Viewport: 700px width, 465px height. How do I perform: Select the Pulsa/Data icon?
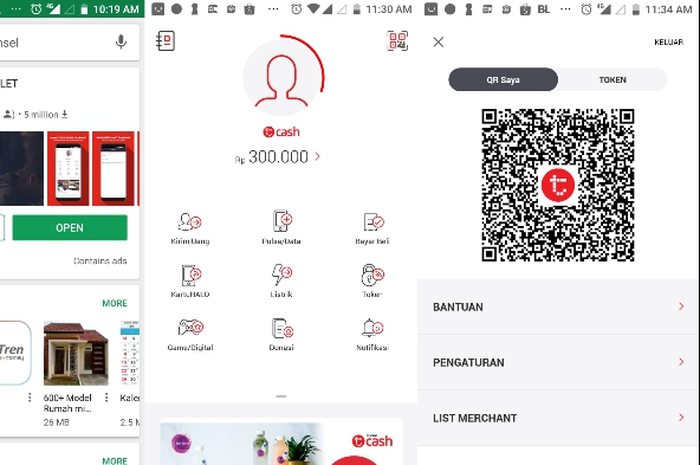click(282, 221)
